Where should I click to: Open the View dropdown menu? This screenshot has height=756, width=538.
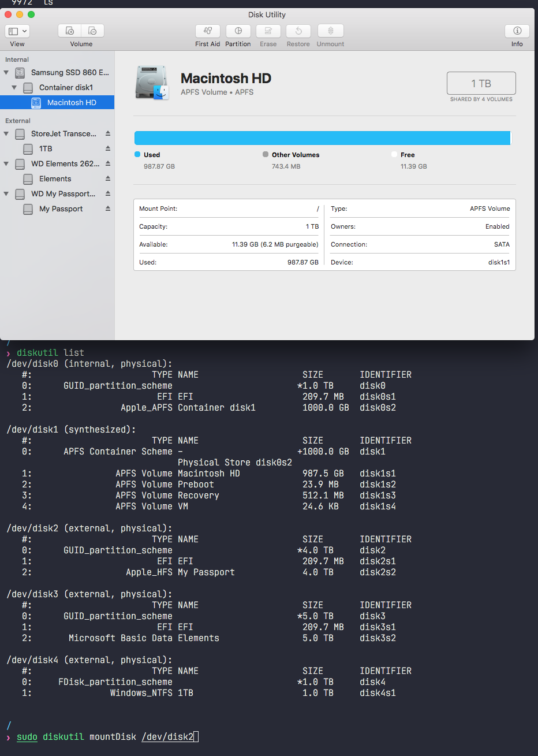coord(17,31)
